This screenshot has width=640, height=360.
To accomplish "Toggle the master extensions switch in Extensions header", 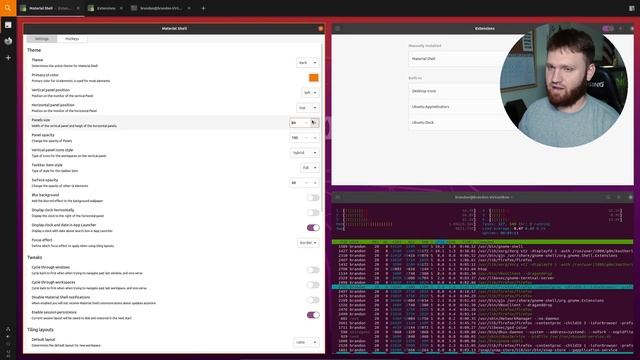I will (607, 29).
